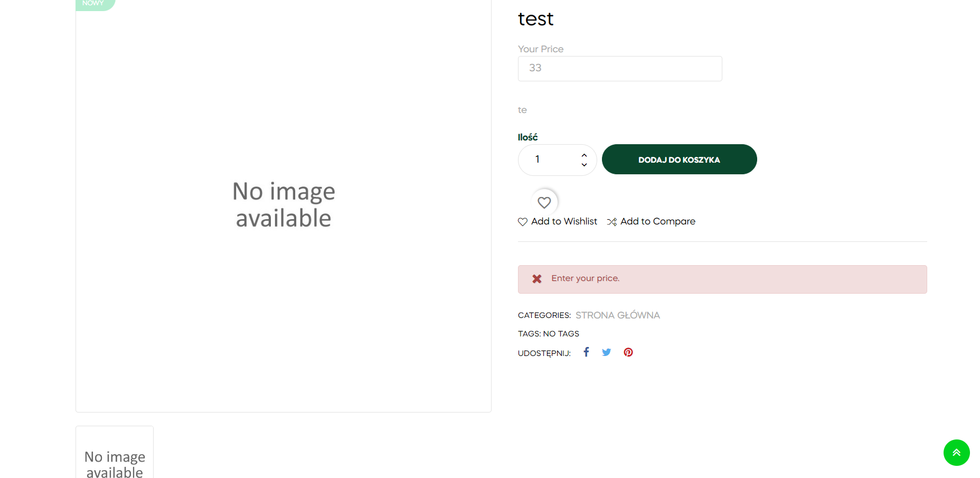The height and width of the screenshot is (478, 980).
Task: Focus the Your Price input field
Action: (x=619, y=69)
